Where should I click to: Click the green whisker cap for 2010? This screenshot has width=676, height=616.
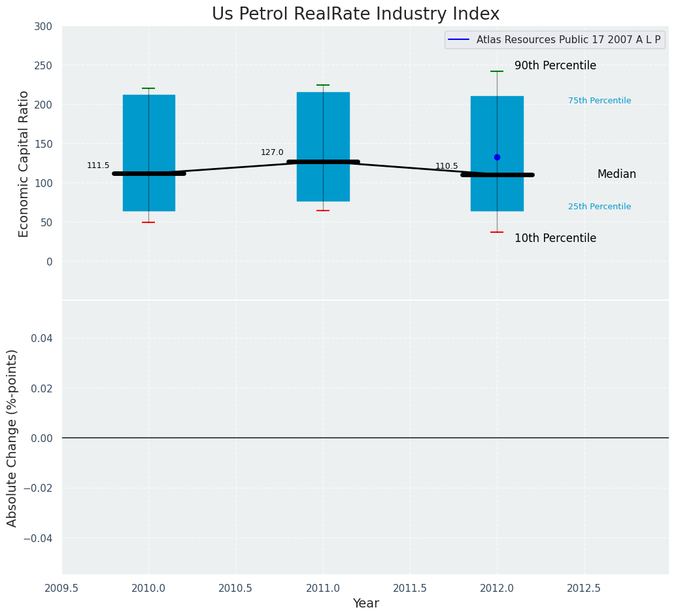point(148,88)
